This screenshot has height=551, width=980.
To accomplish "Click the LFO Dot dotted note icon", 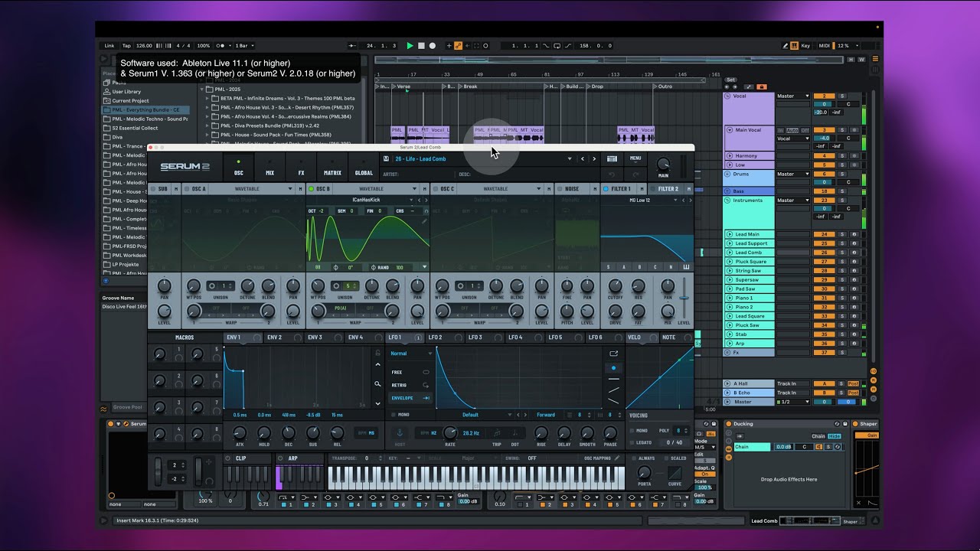I will 514,433.
